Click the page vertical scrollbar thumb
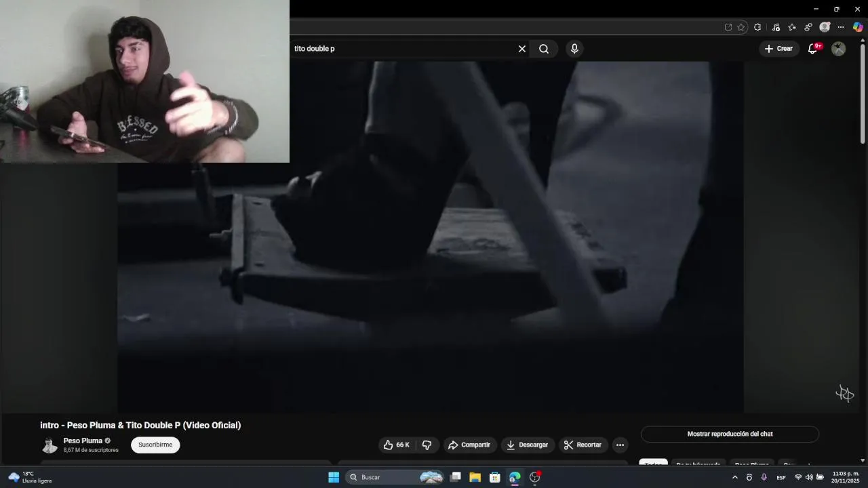This screenshot has height=488, width=868. 863,95
